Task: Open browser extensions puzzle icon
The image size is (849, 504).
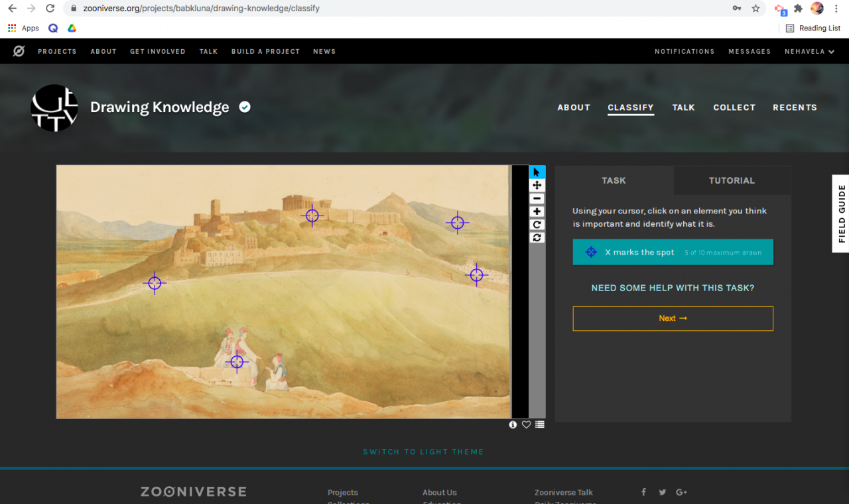Action: tap(799, 9)
